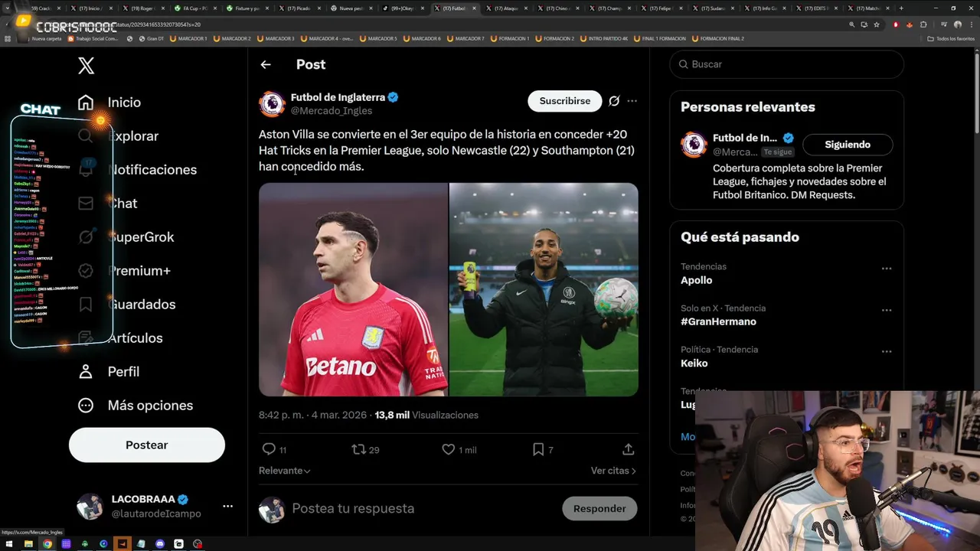Open Apollo trend options menu
The width and height of the screenshot is (980, 551).
(x=887, y=269)
